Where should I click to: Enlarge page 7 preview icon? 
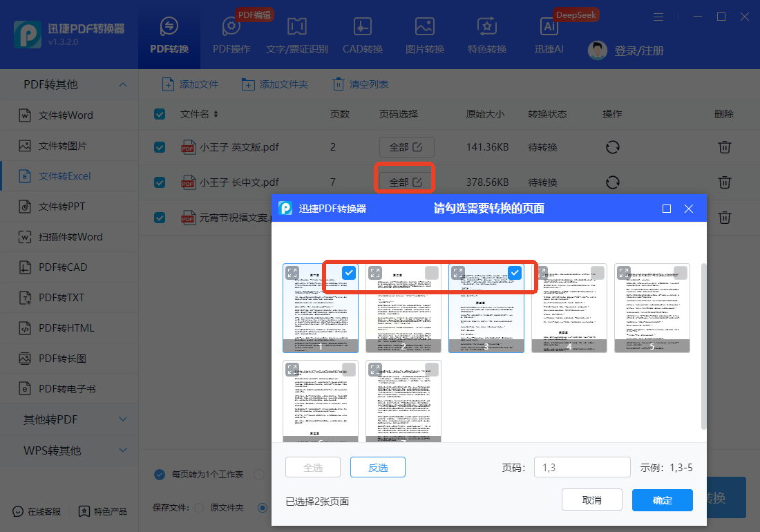coord(375,370)
